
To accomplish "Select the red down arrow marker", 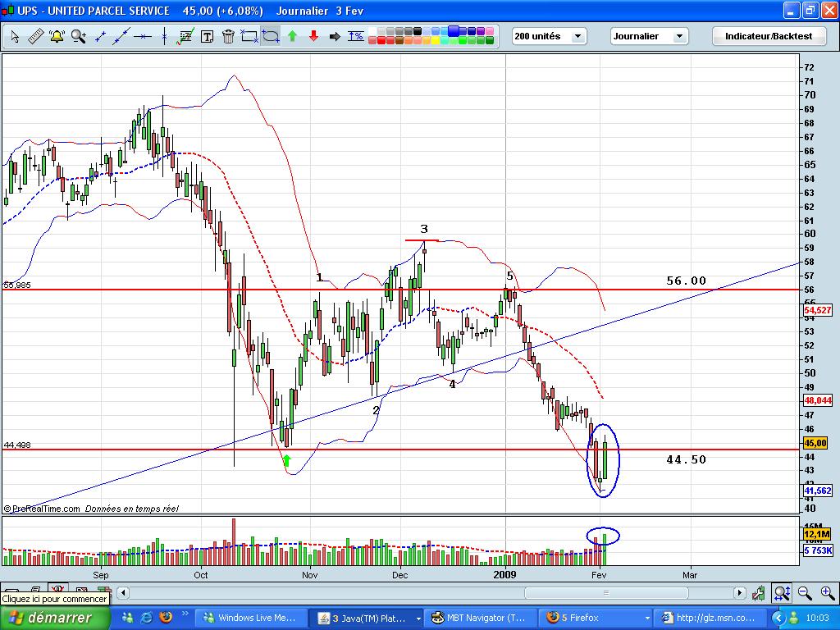I will click(313, 36).
